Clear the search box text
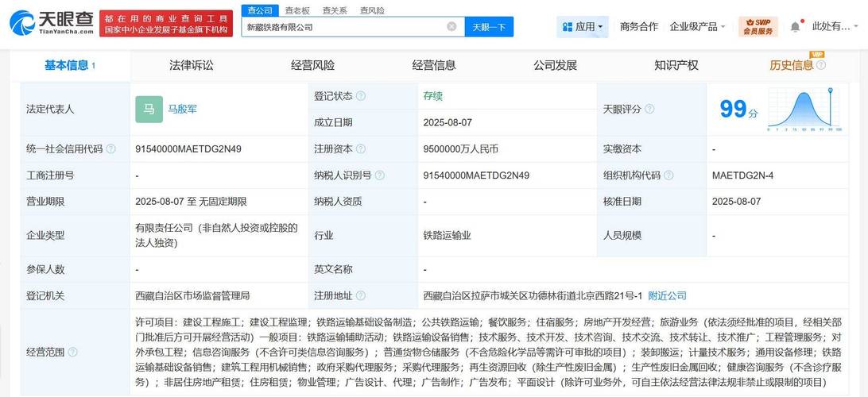868x397 pixels. (451, 26)
